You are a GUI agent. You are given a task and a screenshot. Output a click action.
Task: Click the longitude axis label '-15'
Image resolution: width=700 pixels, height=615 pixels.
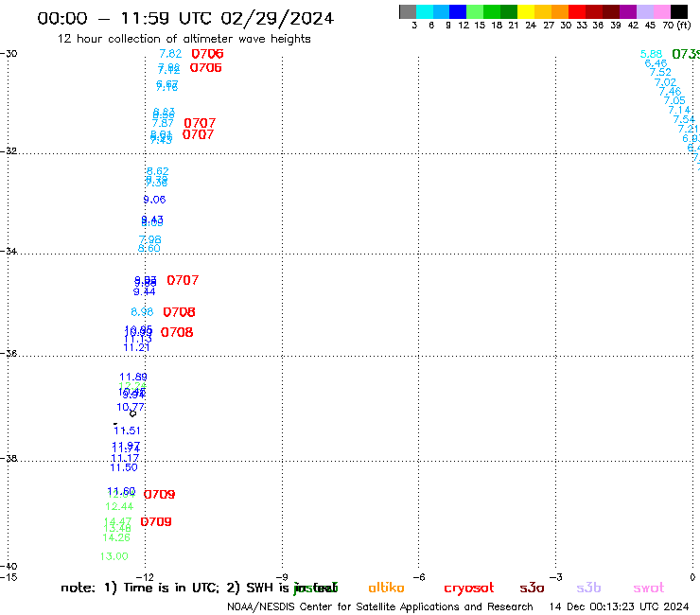[9, 577]
